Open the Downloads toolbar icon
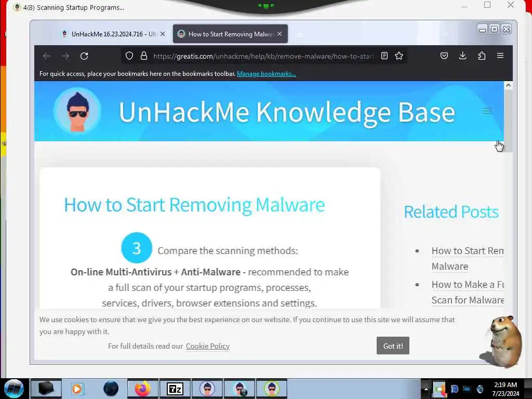This screenshot has height=399, width=532. pos(462,56)
